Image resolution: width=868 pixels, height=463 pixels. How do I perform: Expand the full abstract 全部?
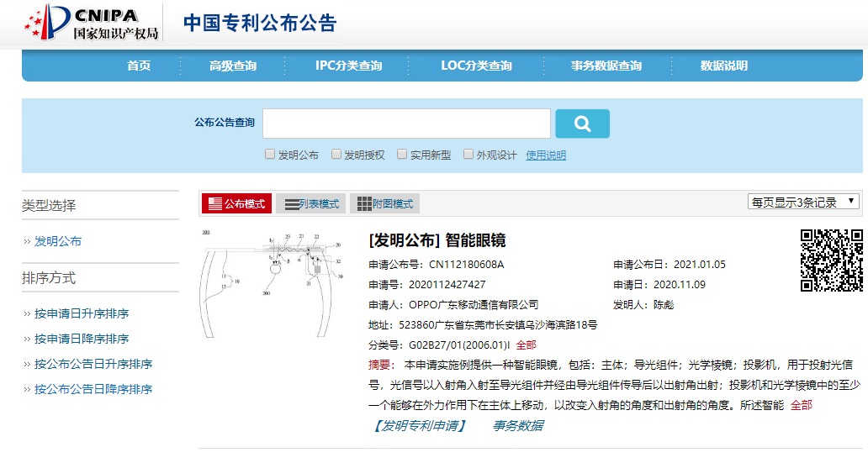[x=802, y=405]
